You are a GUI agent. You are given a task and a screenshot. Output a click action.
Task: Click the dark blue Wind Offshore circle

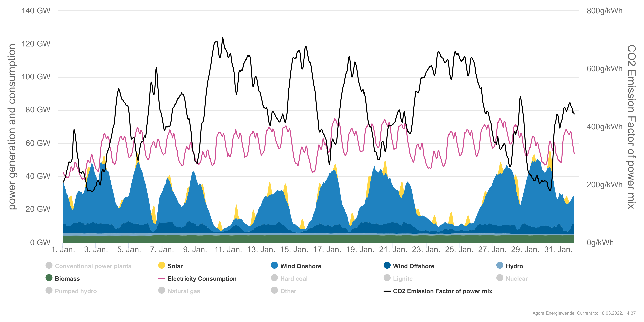click(387, 265)
